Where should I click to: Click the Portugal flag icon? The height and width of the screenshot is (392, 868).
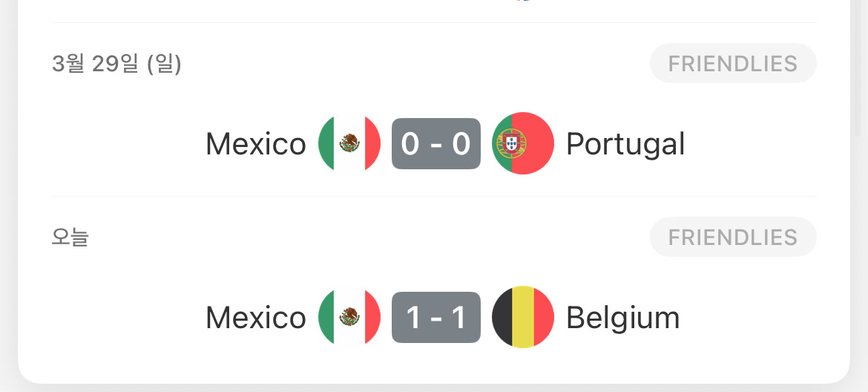click(x=523, y=143)
